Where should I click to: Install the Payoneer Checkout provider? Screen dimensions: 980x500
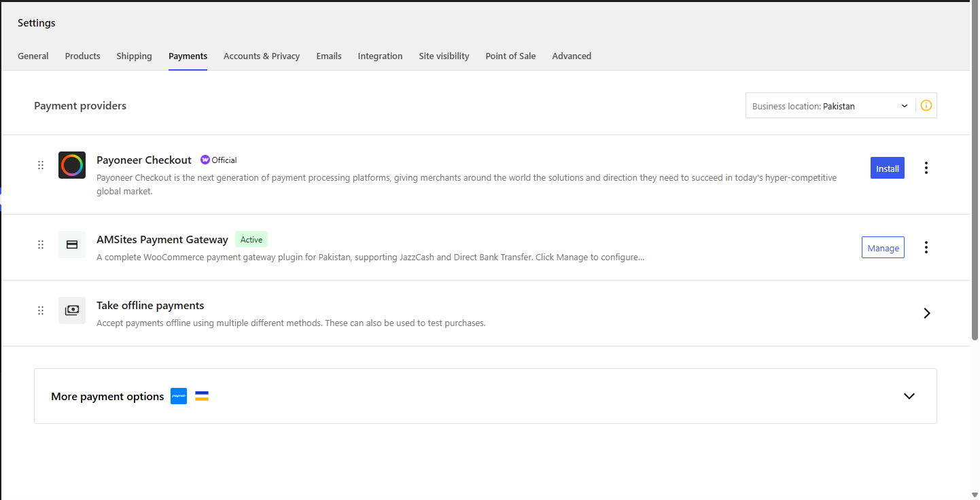pos(888,168)
